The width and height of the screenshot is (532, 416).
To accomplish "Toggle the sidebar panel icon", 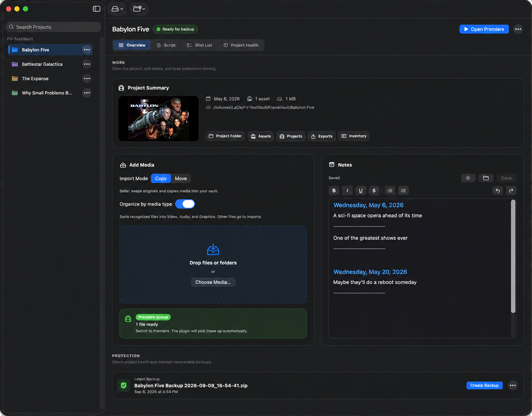I will [x=97, y=9].
